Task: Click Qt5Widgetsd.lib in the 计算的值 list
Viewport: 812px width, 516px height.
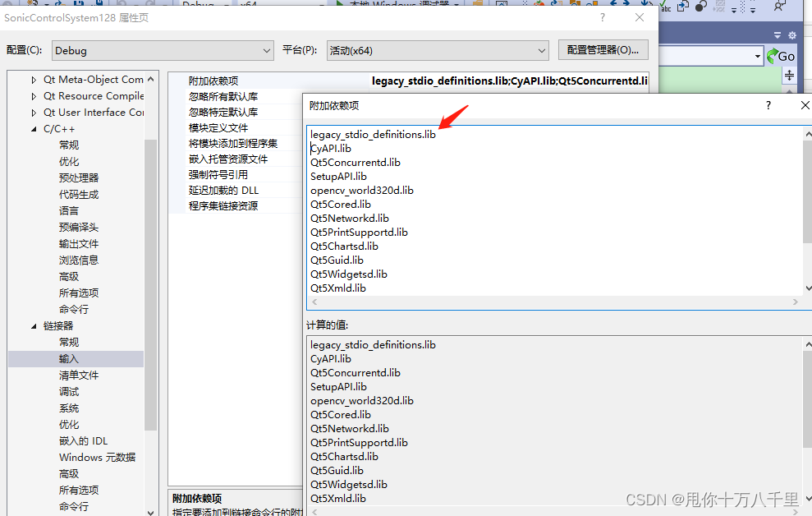Action: pos(349,485)
